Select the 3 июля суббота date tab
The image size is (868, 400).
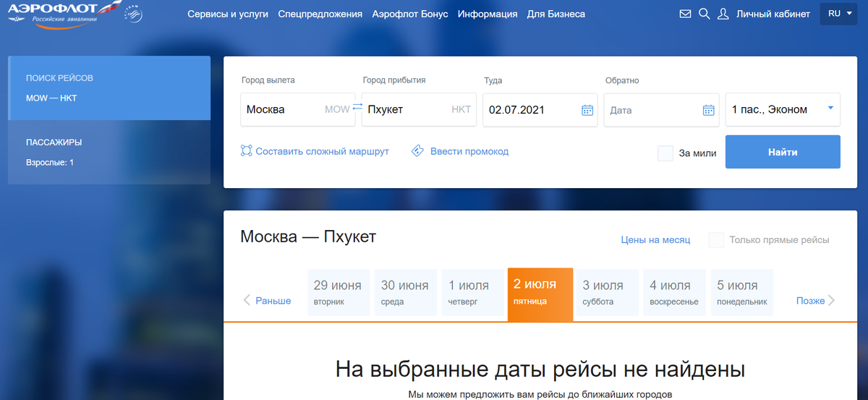tap(608, 292)
